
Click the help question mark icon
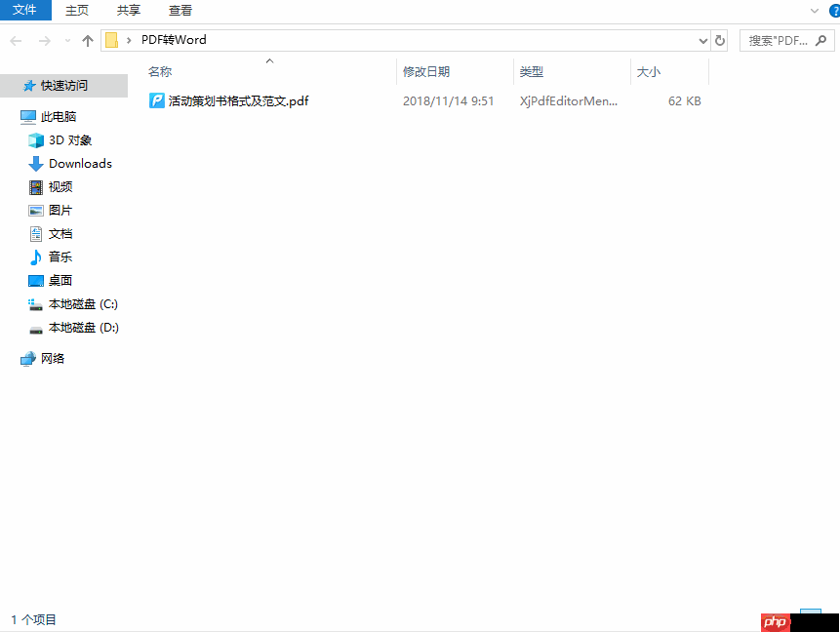(x=834, y=10)
